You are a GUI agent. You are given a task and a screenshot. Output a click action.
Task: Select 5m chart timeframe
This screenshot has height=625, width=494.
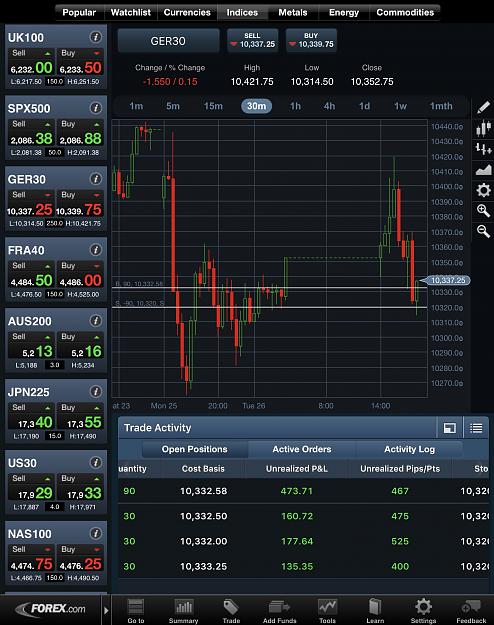pos(173,106)
